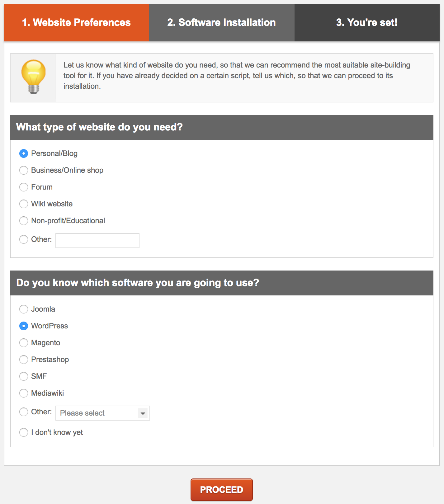Choose the I don't know yet option
The image size is (444, 504).
pyautogui.click(x=24, y=432)
